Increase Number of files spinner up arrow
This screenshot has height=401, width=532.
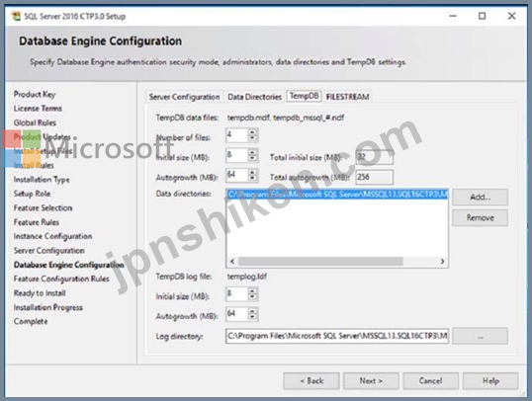[252, 132]
